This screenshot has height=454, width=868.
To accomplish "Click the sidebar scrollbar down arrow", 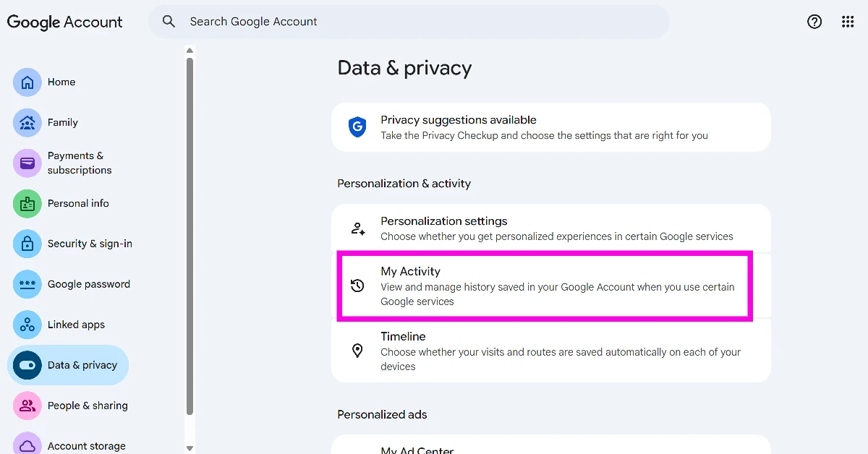I will (x=190, y=449).
